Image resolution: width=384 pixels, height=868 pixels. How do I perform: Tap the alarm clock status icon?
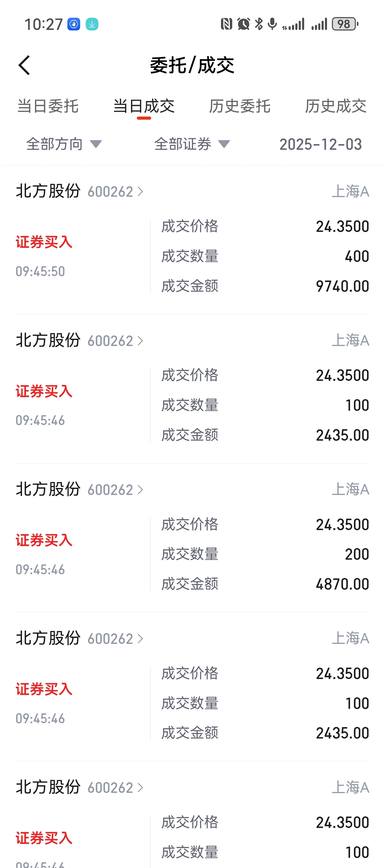click(x=243, y=24)
